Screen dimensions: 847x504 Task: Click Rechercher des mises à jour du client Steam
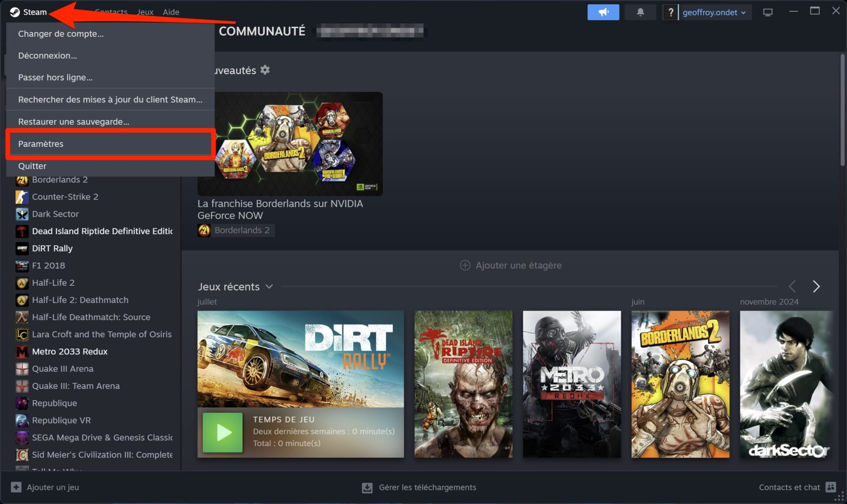(110, 99)
